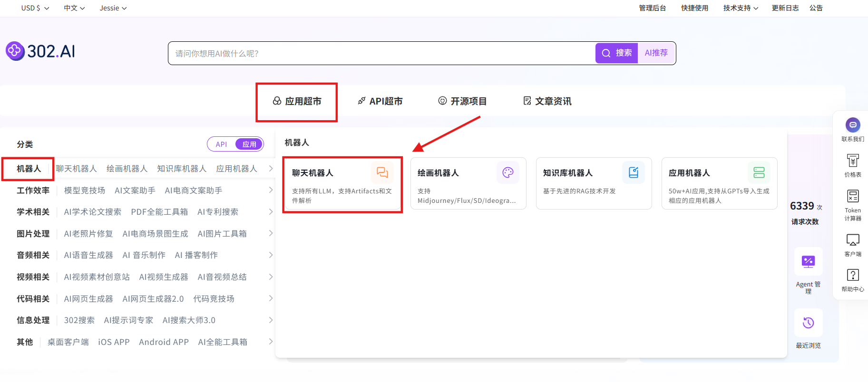868x382 pixels.
Task: Click the 302.AI logo icon
Action: 15,51
